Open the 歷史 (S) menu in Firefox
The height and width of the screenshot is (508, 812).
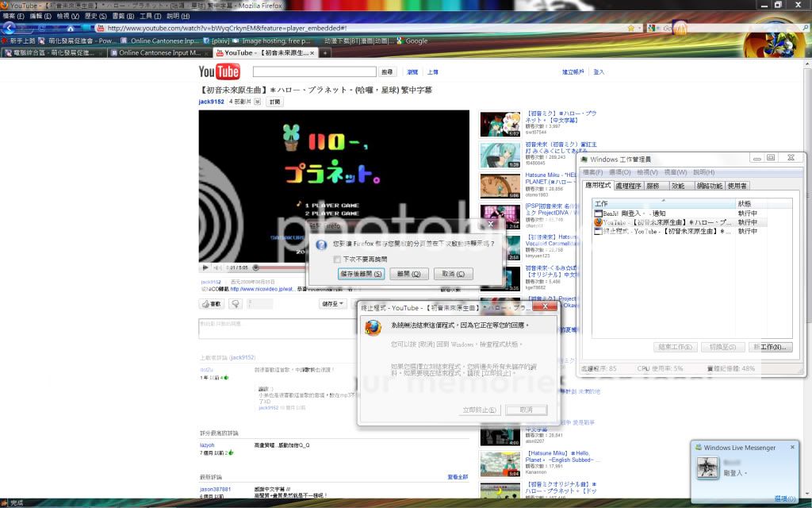[95, 16]
